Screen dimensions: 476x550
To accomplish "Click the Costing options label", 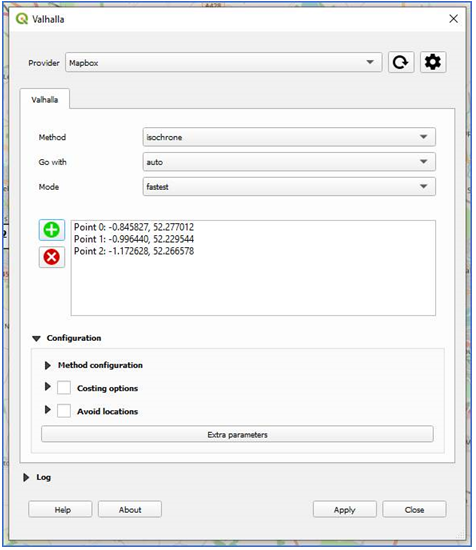I will click(107, 388).
